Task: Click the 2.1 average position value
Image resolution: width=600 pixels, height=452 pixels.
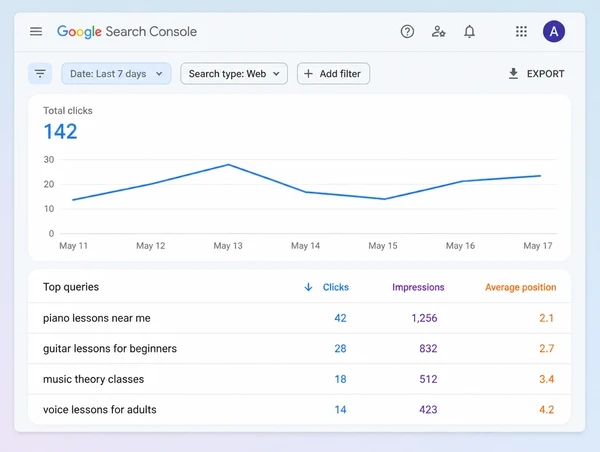Action: pyautogui.click(x=546, y=318)
